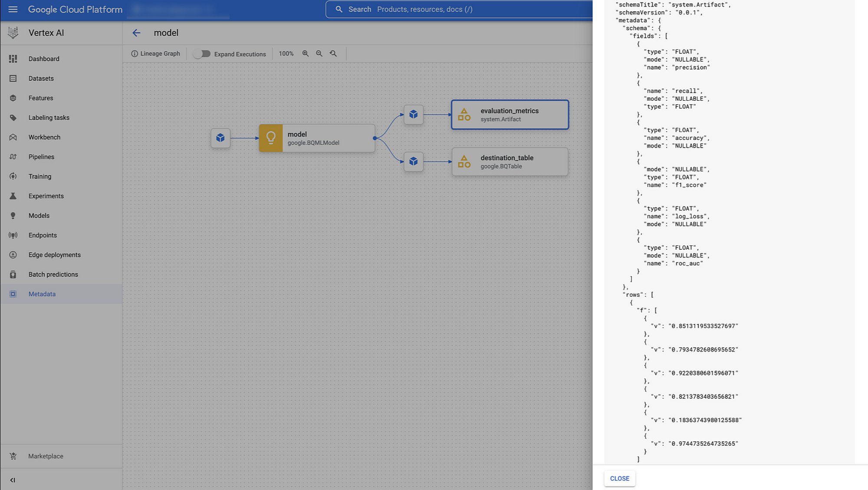868x490 pixels.
Task: Open the hamburger navigation menu
Action: pos(13,9)
